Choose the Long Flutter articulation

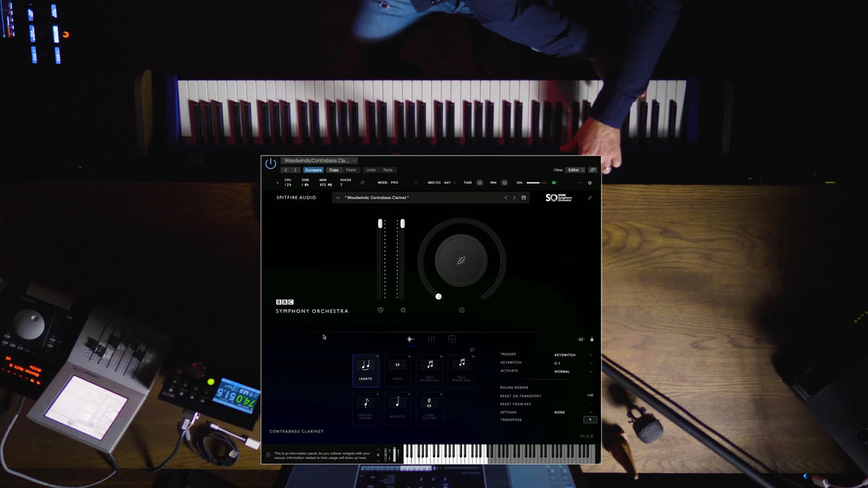tap(429, 408)
